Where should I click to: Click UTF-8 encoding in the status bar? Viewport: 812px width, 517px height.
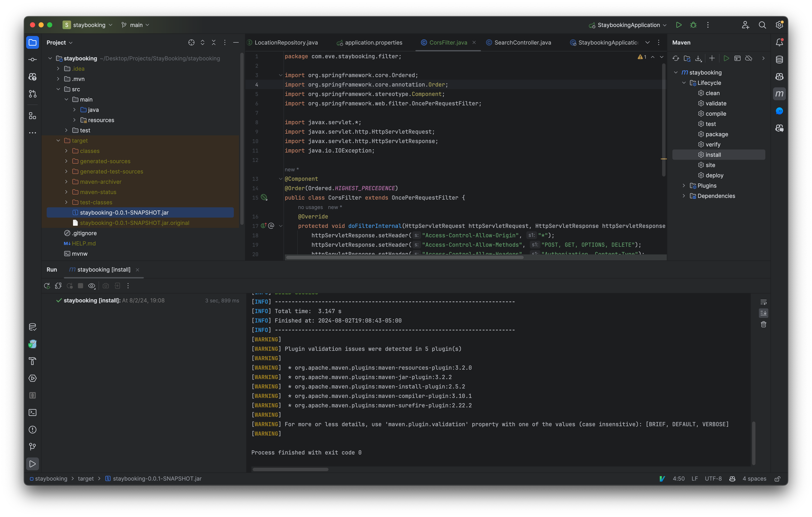pyautogui.click(x=713, y=478)
